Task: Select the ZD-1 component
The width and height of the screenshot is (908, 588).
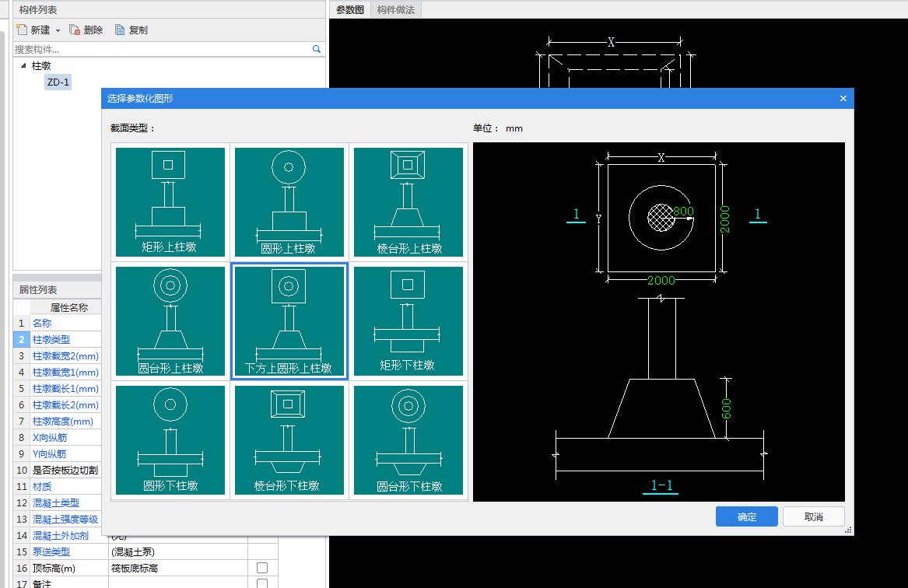Action: pyautogui.click(x=58, y=82)
